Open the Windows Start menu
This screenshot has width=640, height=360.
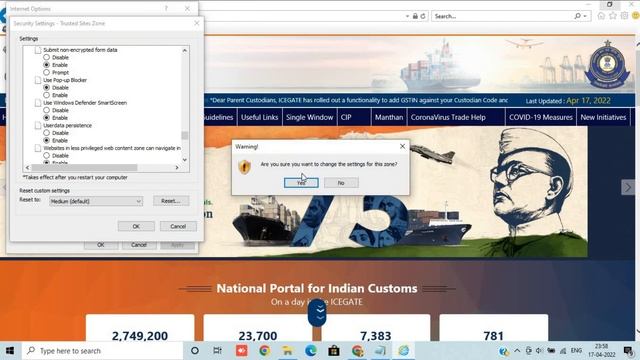[10, 351]
